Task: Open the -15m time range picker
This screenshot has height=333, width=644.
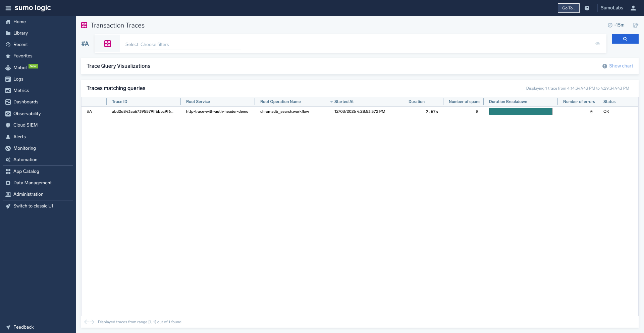Action: 616,25
